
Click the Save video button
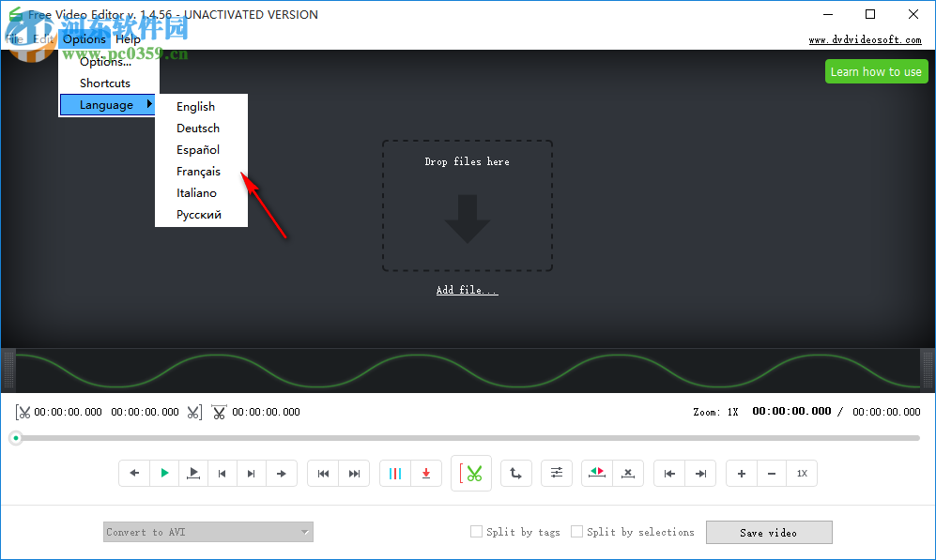click(x=769, y=532)
